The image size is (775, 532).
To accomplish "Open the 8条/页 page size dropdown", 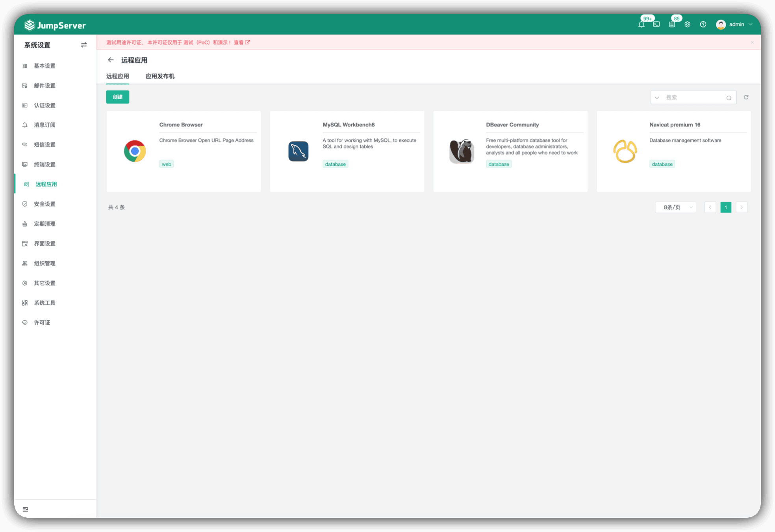I will [x=676, y=207].
